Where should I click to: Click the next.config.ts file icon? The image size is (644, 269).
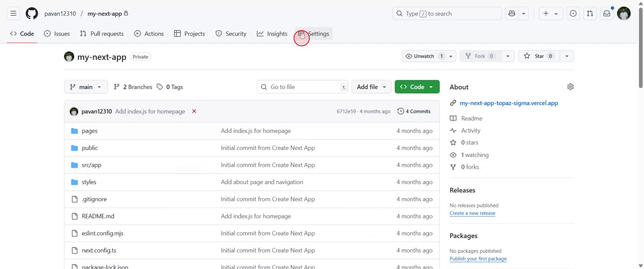click(x=75, y=250)
